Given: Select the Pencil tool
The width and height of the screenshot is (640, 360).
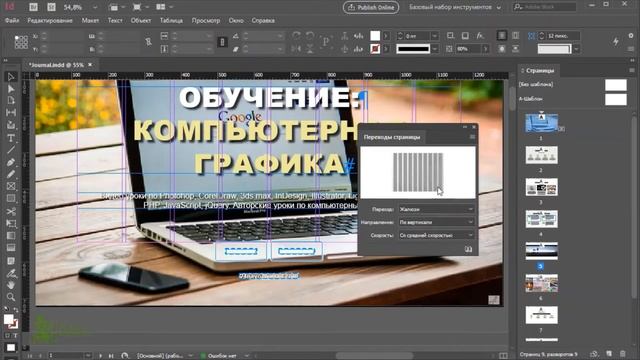Looking at the screenshot, I should [11, 174].
